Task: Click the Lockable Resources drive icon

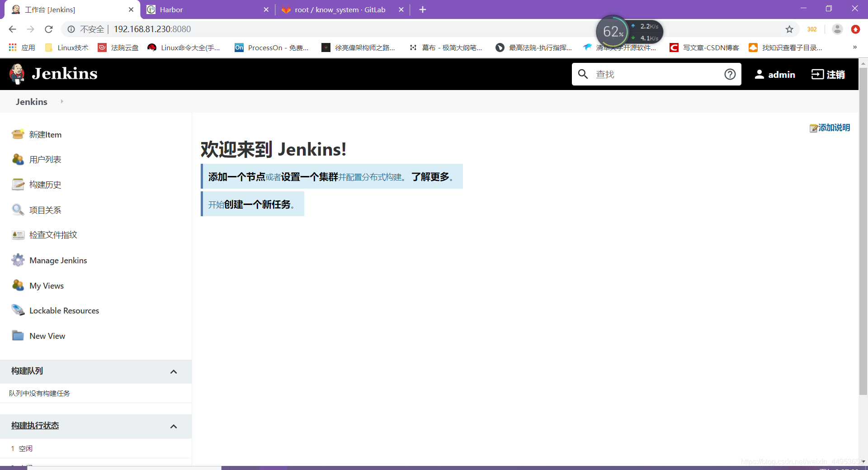Action: click(x=18, y=310)
